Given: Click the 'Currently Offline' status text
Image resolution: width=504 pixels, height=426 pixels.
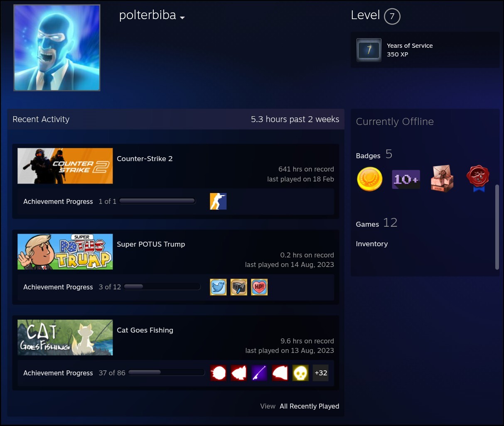Looking at the screenshot, I should 395,122.
